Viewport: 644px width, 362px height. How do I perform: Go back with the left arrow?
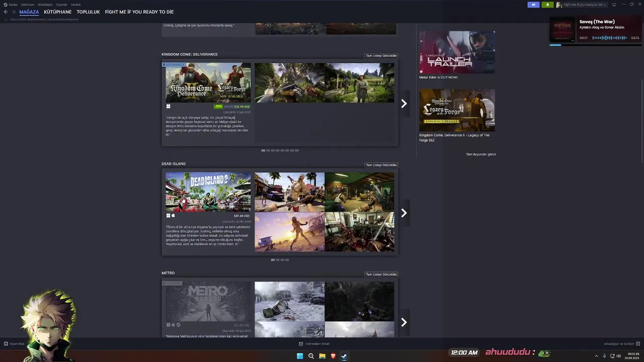coord(6,12)
